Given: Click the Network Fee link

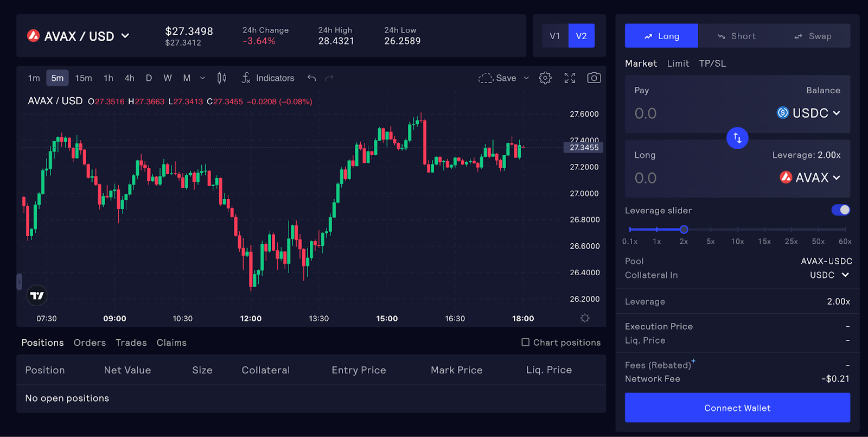Looking at the screenshot, I should coord(652,379).
